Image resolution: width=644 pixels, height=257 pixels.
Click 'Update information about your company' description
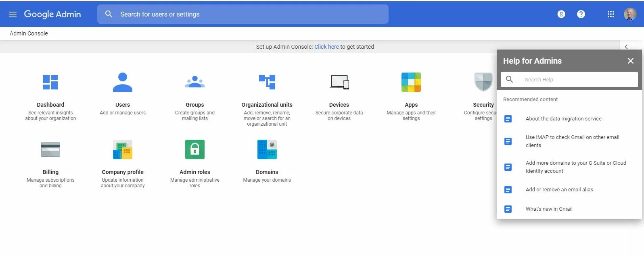pyautogui.click(x=123, y=183)
